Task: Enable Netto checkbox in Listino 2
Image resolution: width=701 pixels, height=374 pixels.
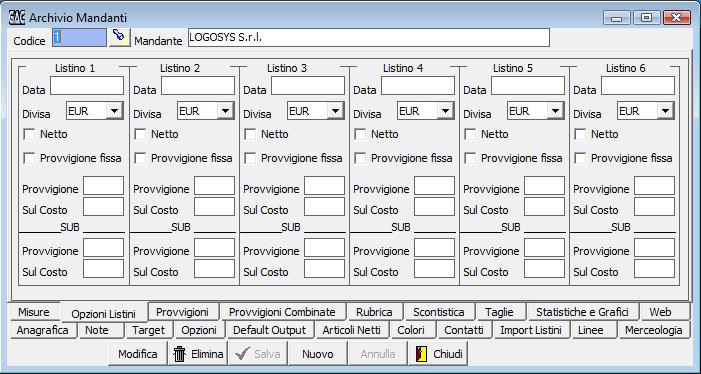Action: coord(140,134)
